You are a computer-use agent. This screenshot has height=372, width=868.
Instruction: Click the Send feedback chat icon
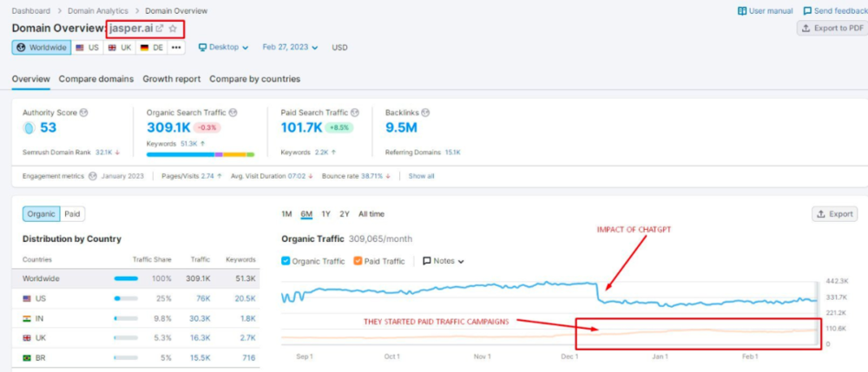[x=807, y=11]
